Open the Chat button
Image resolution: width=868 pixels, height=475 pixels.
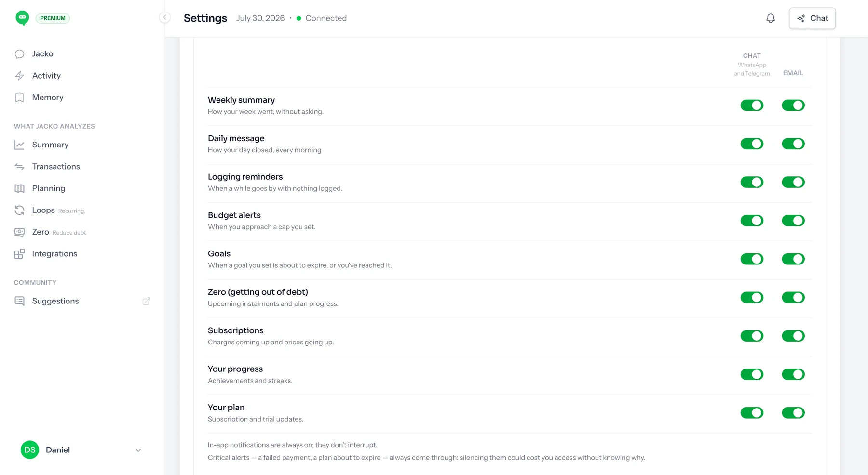coord(812,18)
